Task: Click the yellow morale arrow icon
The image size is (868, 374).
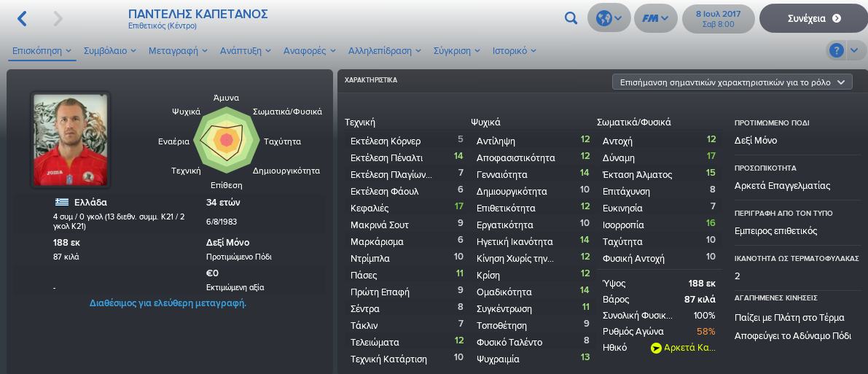Action: click(657, 348)
